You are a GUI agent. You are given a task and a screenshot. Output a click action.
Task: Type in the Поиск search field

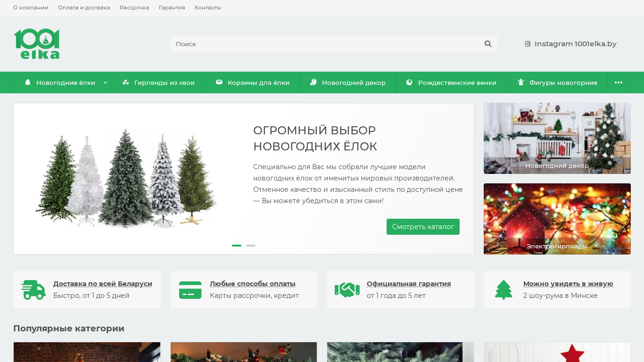(325, 44)
